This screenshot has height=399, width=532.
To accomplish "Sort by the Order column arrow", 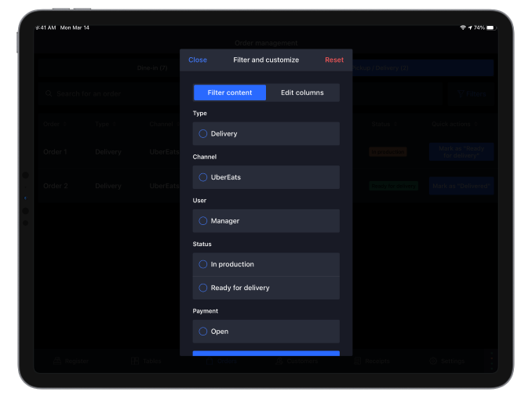I will click(63, 124).
